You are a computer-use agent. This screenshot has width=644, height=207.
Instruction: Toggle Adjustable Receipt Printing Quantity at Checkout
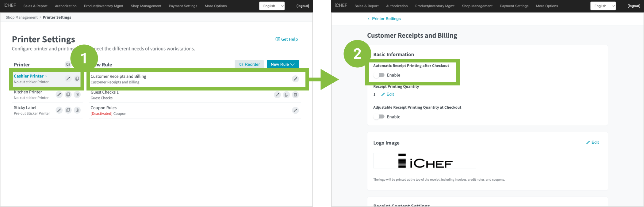click(x=379, y=117)
